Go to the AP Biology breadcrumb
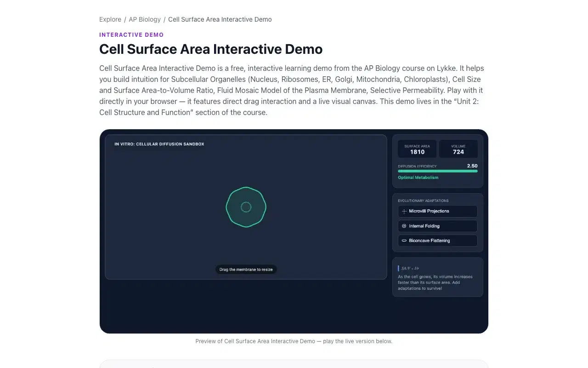This screenshot has width=588, height=368. [145, 19]
